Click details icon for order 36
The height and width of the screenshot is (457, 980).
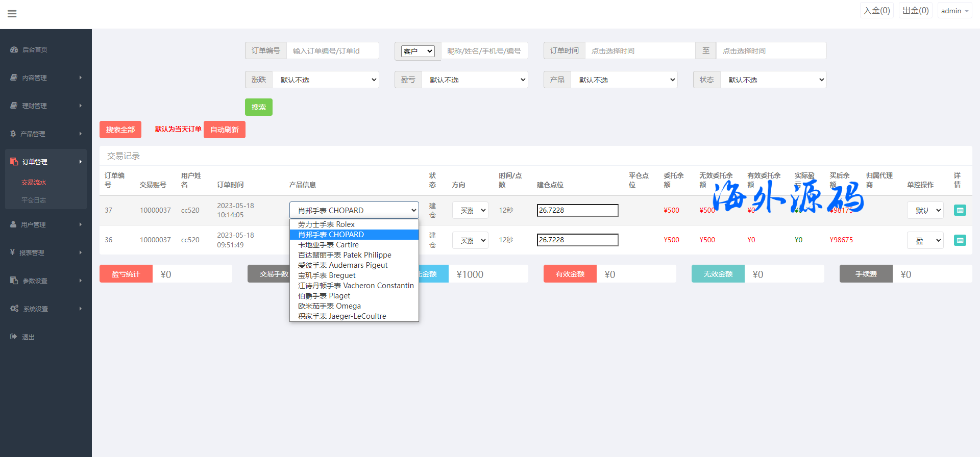pyautogui.click(x=960, y=240)
